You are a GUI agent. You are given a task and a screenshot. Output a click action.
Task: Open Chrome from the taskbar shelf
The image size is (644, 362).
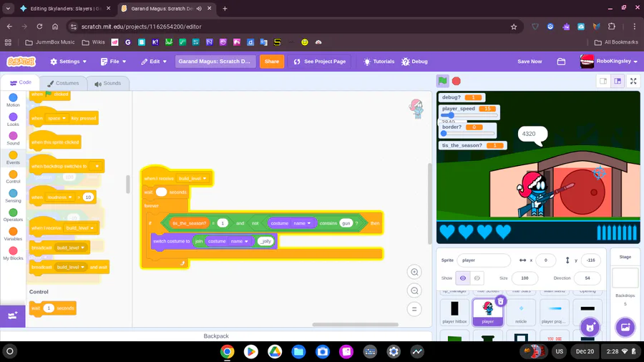[x=227, y=352]
